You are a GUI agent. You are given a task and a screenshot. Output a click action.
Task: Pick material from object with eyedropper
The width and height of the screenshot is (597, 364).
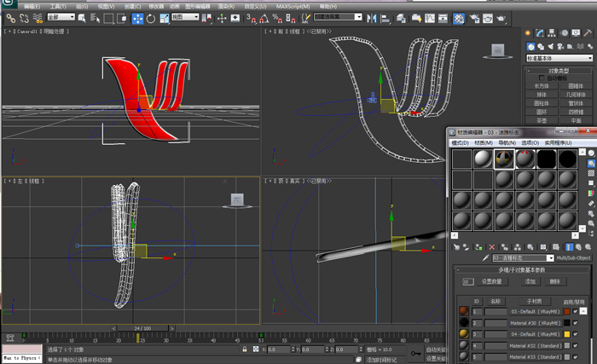485,257
